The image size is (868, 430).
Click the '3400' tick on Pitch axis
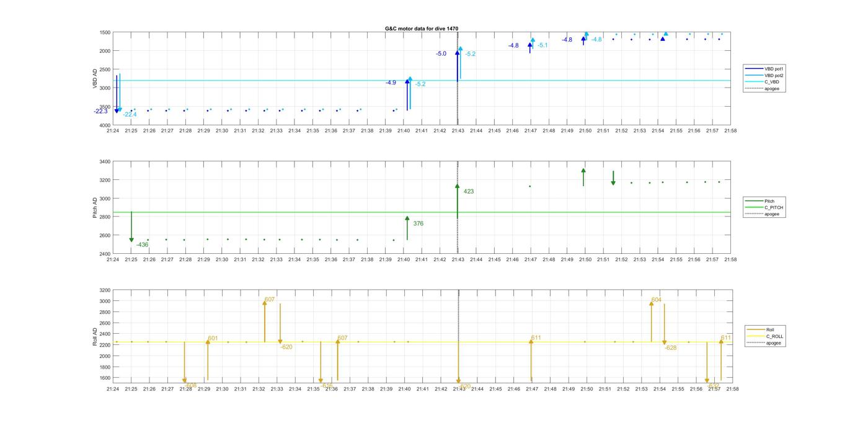pyautogui.click(x=105, y=162)
